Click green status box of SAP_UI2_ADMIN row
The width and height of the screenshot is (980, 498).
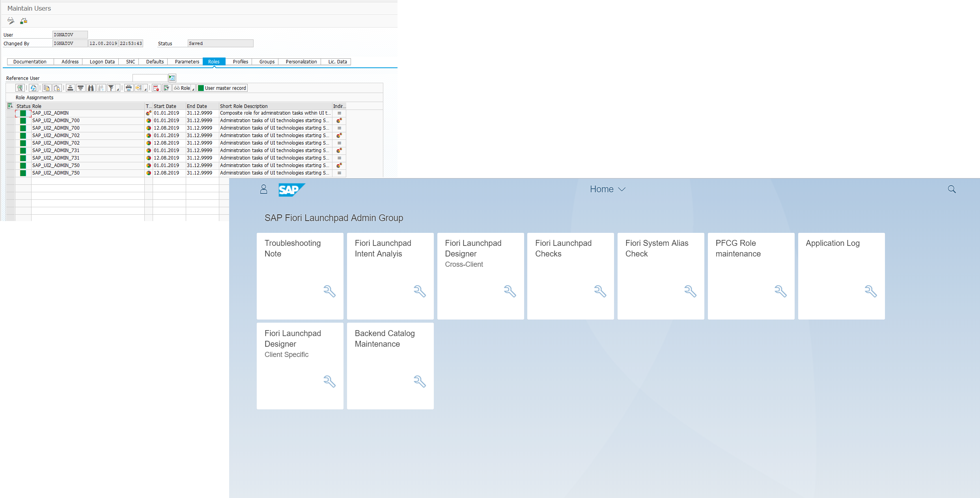(23, 113)
